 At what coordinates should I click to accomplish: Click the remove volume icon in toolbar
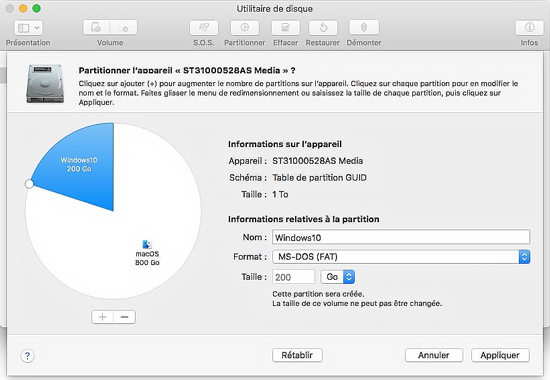coord(124,27)
